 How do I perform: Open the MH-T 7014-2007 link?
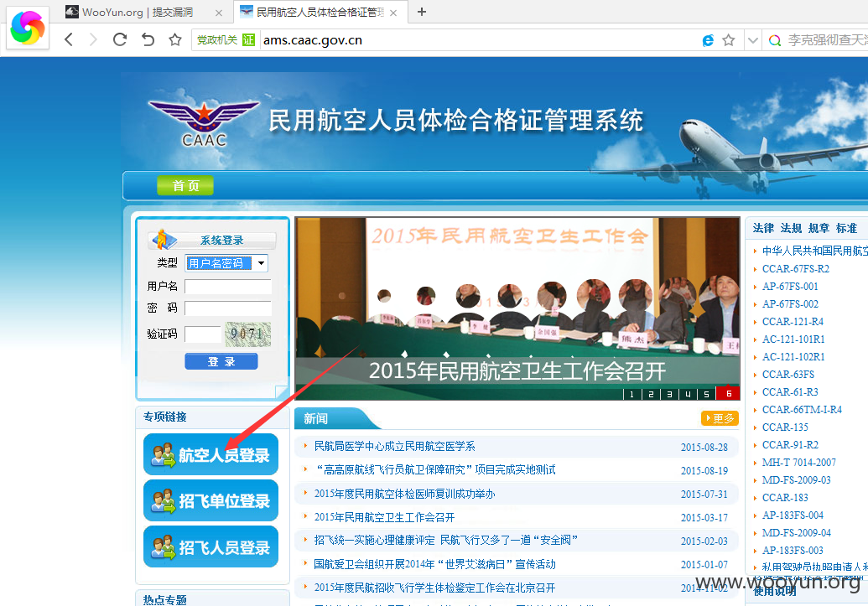tap(798, 463)
